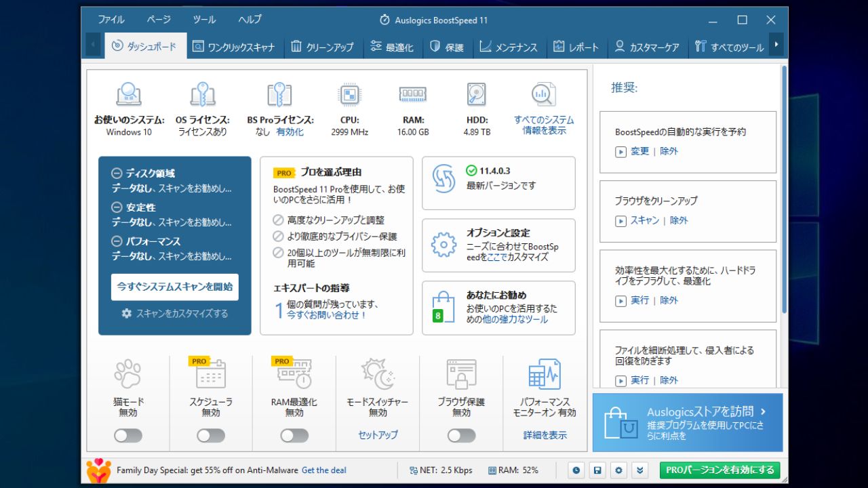Toggle the 猫モード switch
The width and height of the screenshot is (868, 488).
tap(127, 435)
